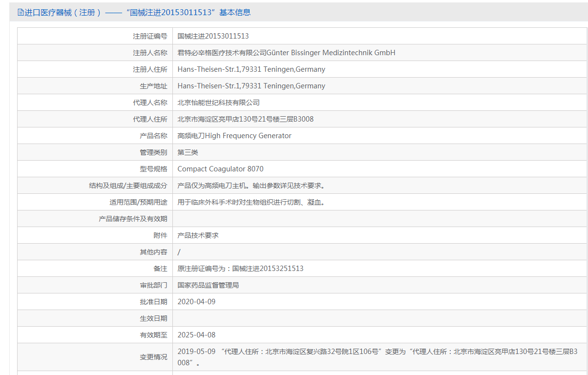This screenshot has height=375, width=588.
Task: Click the 注册人名称 value Günter Bissinger Medizintechnik
Action: pos(287,53)
